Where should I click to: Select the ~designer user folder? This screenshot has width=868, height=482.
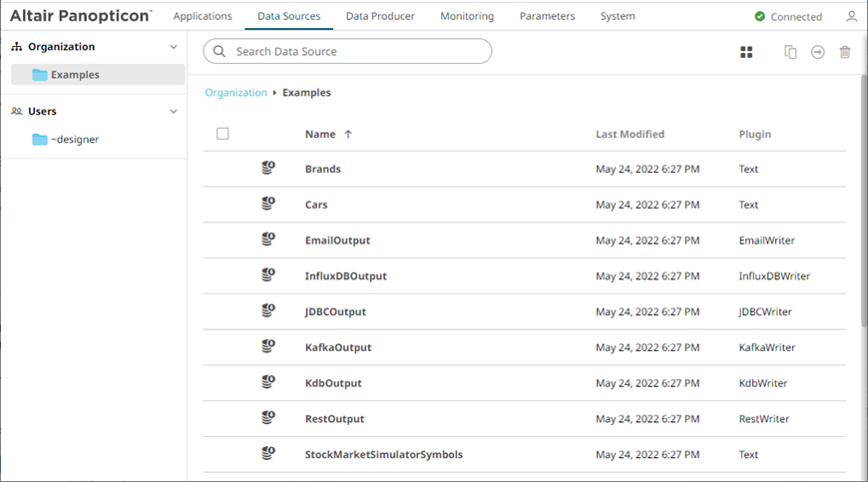point(74,140)
